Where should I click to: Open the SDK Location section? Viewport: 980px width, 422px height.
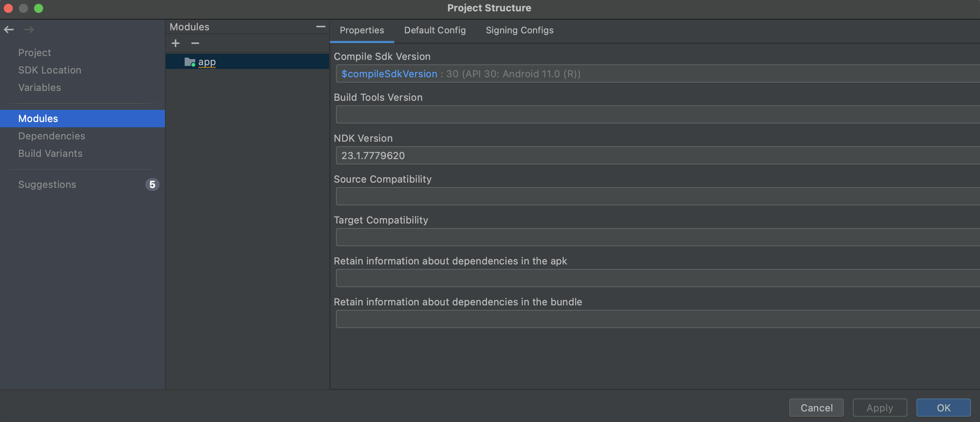coord(50,70)
